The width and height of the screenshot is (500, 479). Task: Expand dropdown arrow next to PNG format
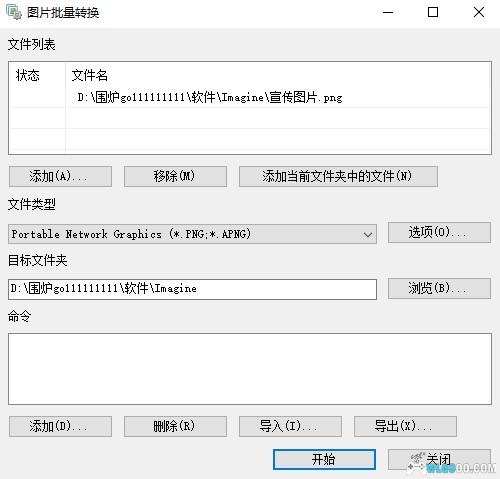(368, 234)
